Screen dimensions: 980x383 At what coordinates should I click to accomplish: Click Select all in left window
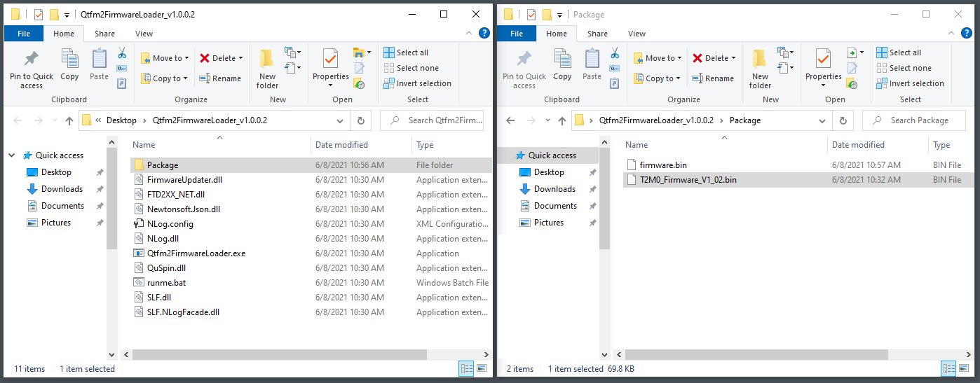(407, 53)
